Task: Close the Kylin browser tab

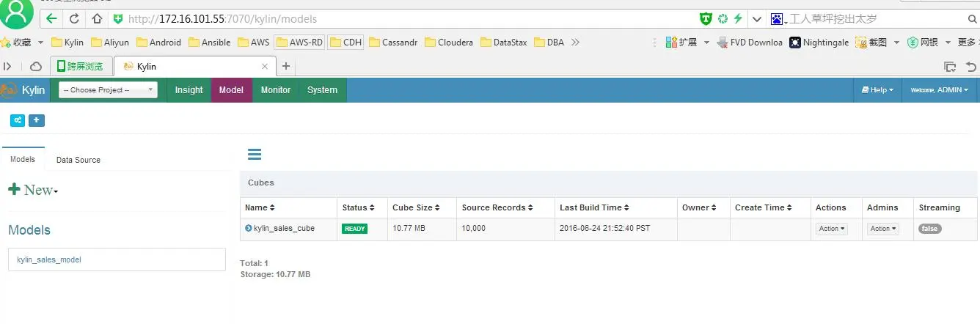Action: click(265, 66)
